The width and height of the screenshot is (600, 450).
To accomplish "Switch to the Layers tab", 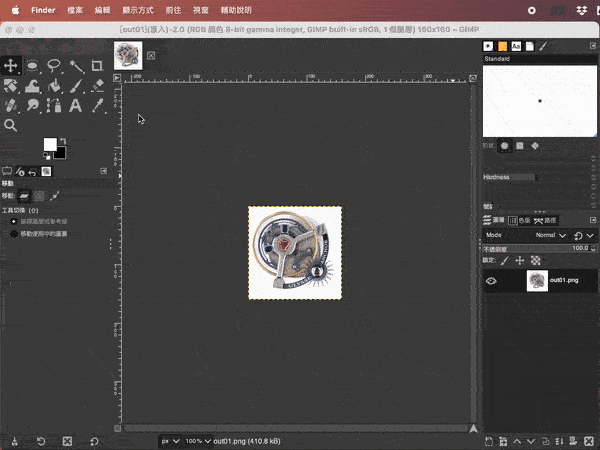I will click(x=494, y=220).
